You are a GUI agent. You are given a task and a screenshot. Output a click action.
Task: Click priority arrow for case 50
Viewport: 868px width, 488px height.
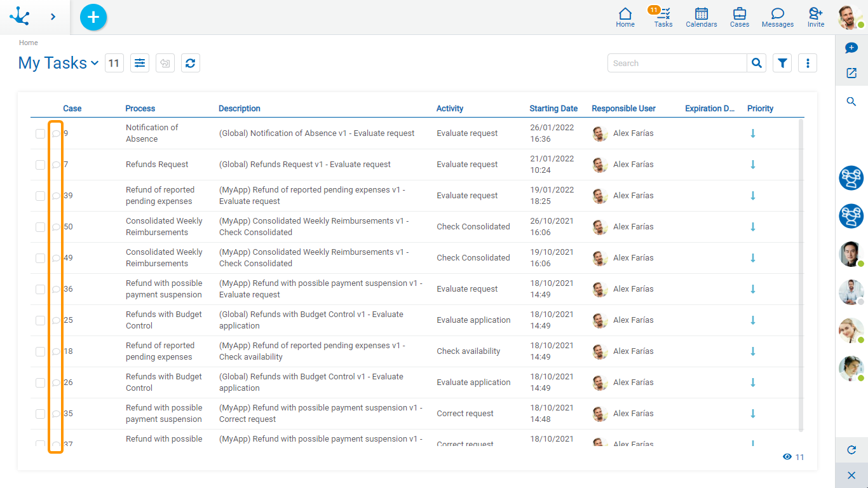click(x=753, y=227)
